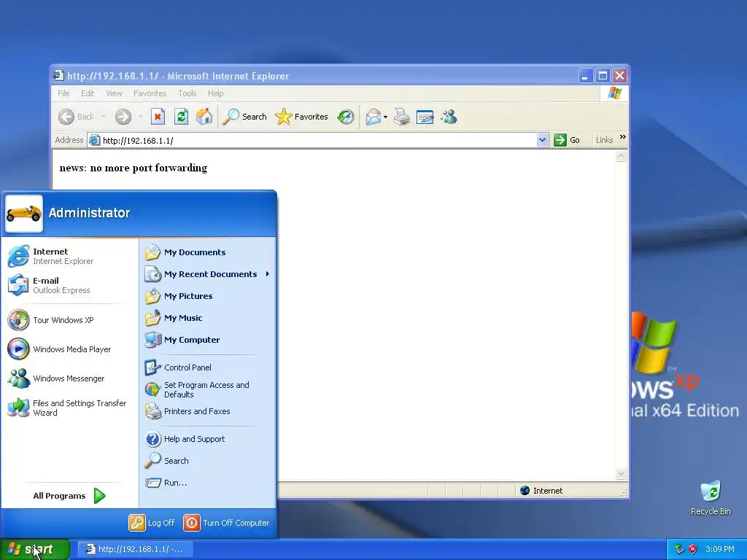Refresh the page with the green arrows icon

pyautogui.click(x=181, y=117)
